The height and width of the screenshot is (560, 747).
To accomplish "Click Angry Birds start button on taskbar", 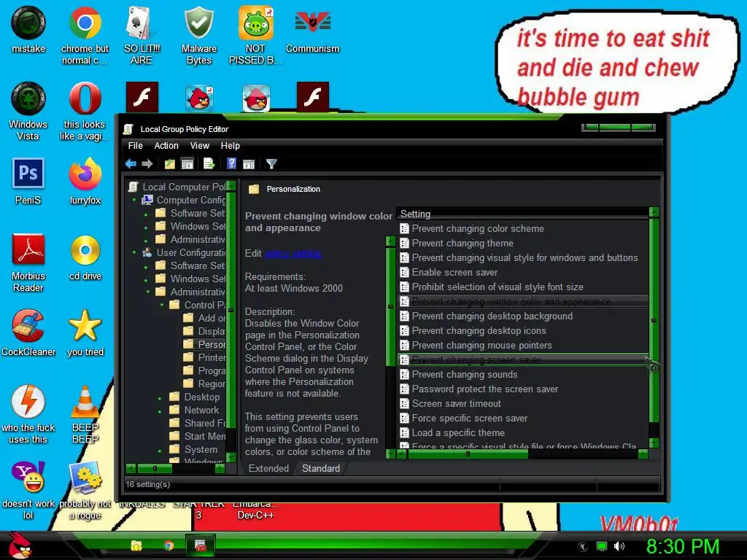I will (20, 546).
